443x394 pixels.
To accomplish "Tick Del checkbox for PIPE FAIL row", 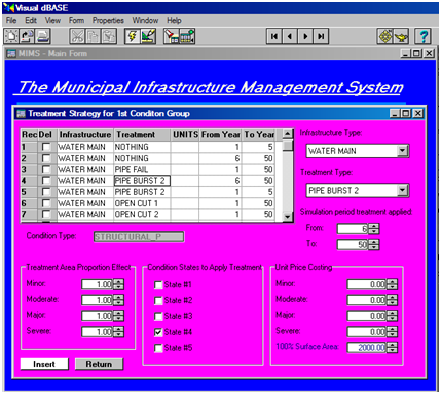I will [46, 169].
